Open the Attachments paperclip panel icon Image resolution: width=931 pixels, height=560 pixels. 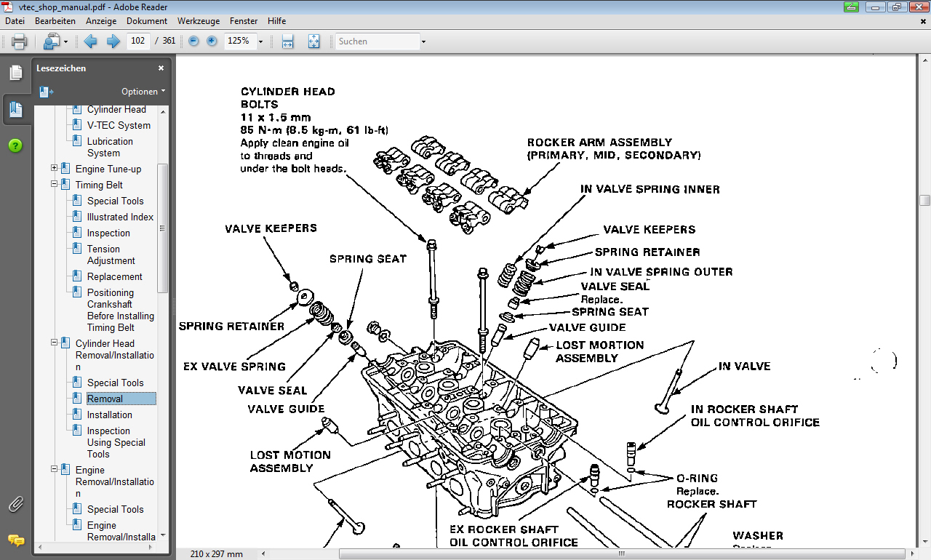[x=15, y=504]
